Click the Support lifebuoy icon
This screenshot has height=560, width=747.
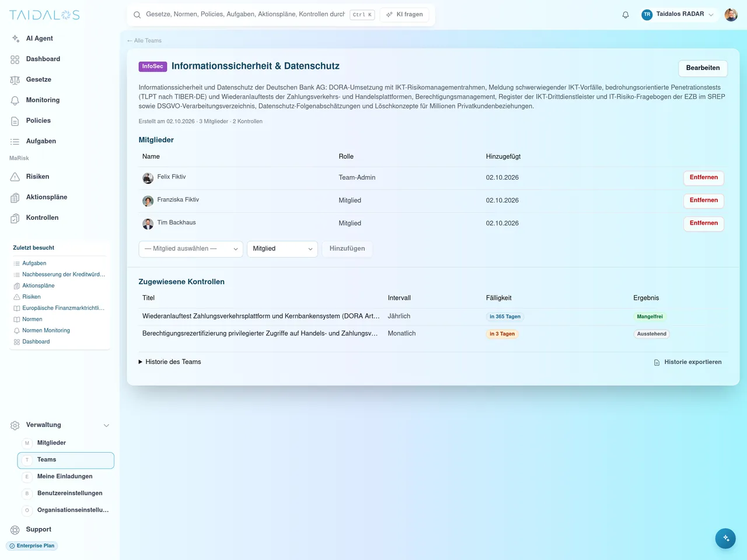point(15,530)
